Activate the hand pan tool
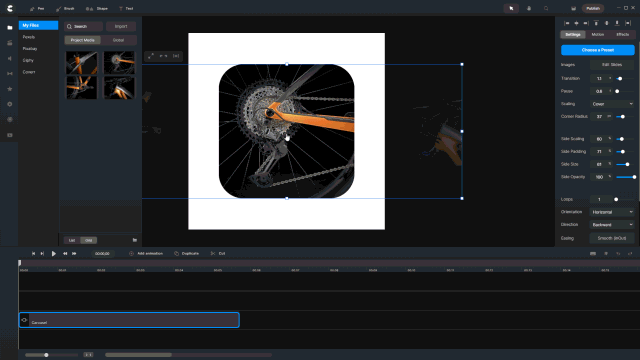640x360 pixels. point(529,8)
